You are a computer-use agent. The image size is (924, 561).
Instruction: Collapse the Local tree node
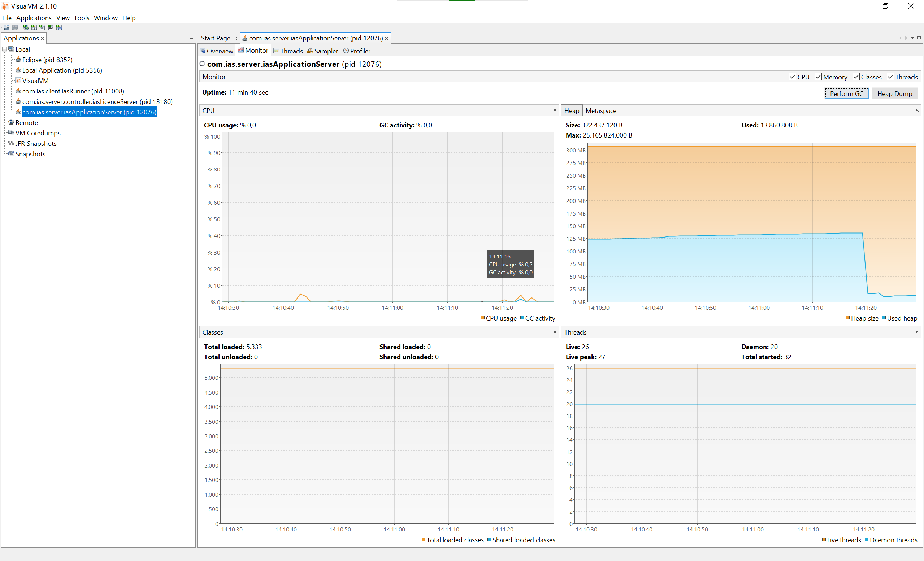pyautogui.click(x=5, y=49)
